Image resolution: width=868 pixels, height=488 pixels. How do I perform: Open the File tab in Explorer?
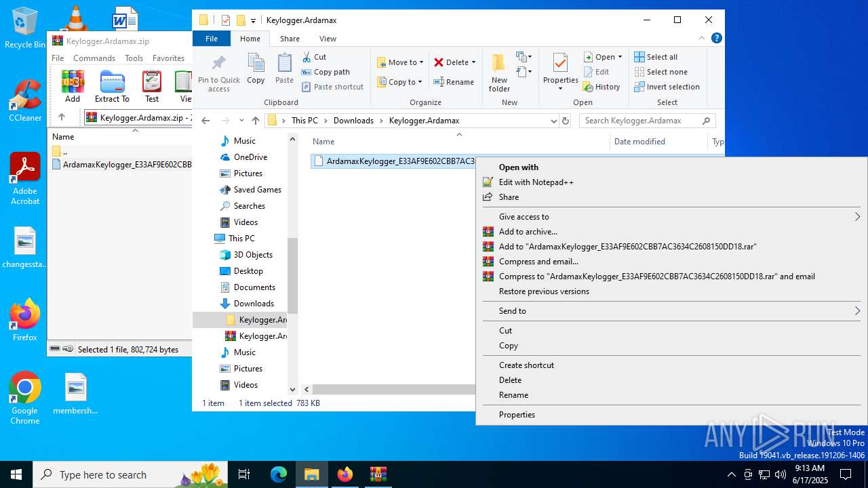(x=212, y=39)
